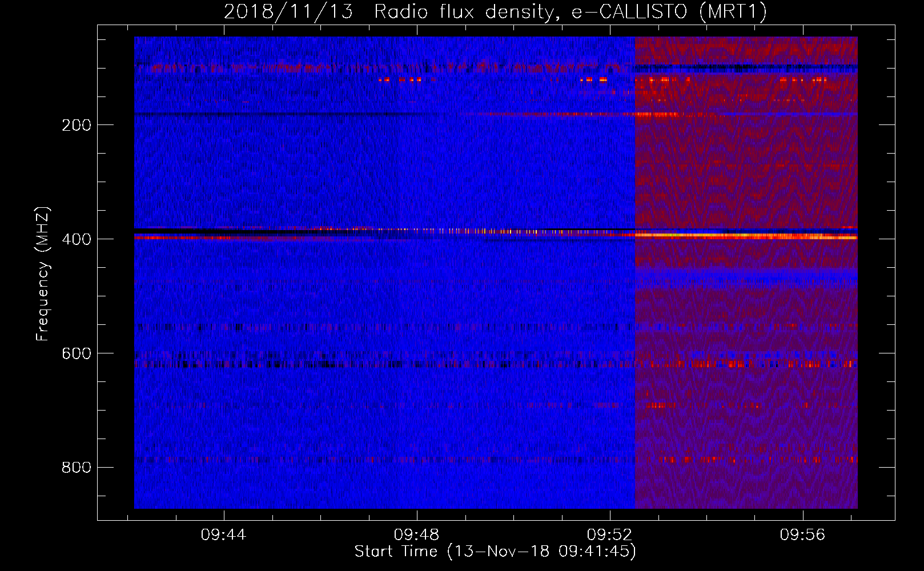The width and height of the screenshot is (924, 571).
Task: Click the "Frequency (MHZ)" y-axis label
Action: click(x=43, y=274)
